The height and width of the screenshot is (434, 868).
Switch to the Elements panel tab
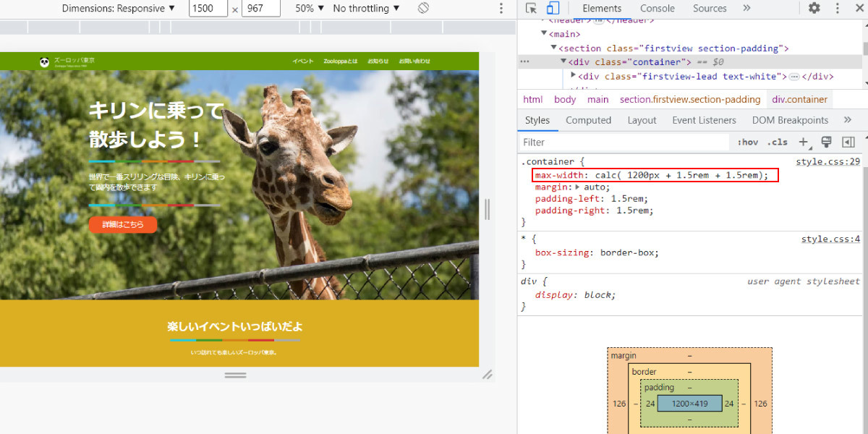602,9
